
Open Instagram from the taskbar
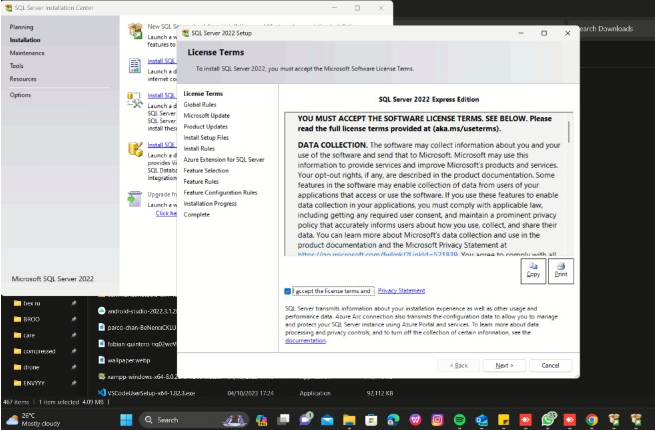click(437, 420)
